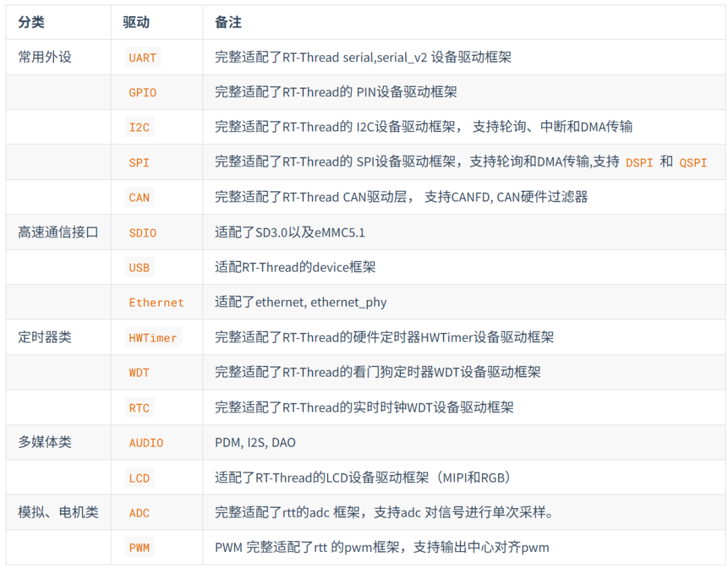This screenshot has width=728, height=568.
Task: Click the 高速通信接口 category cell
Action: click(58, 232)
